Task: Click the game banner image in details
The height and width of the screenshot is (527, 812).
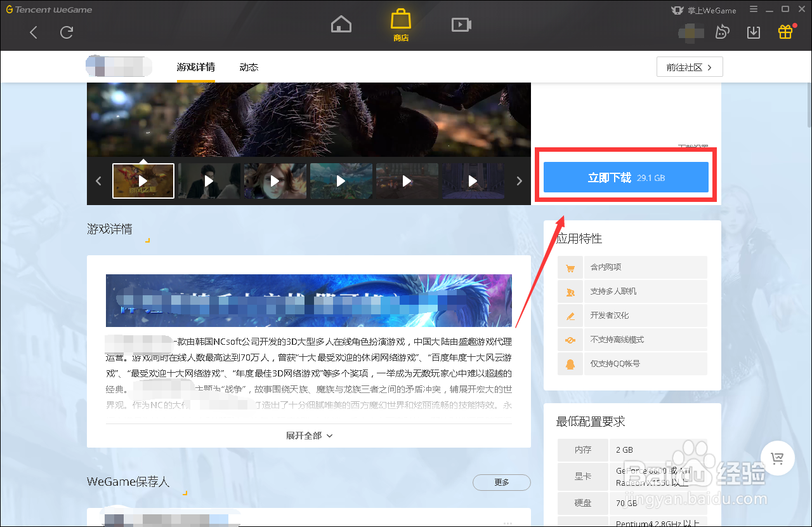Action: 309,300
